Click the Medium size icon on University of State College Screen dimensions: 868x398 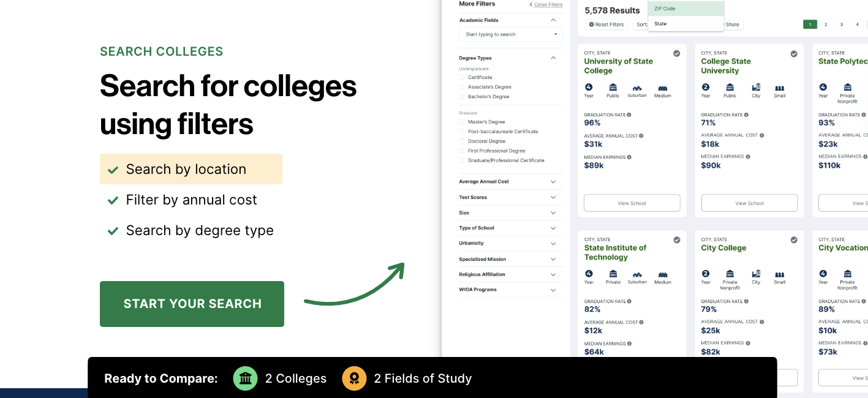(662, 88)
